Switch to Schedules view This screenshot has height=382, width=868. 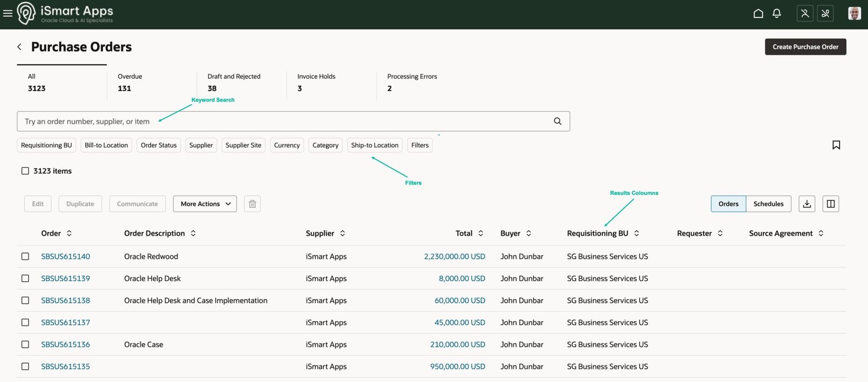769,204
